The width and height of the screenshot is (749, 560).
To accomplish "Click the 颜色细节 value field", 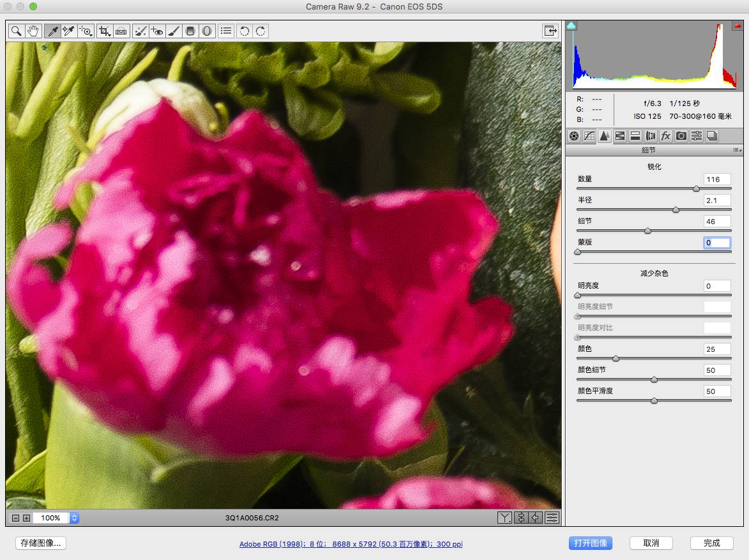I will 717,370.
